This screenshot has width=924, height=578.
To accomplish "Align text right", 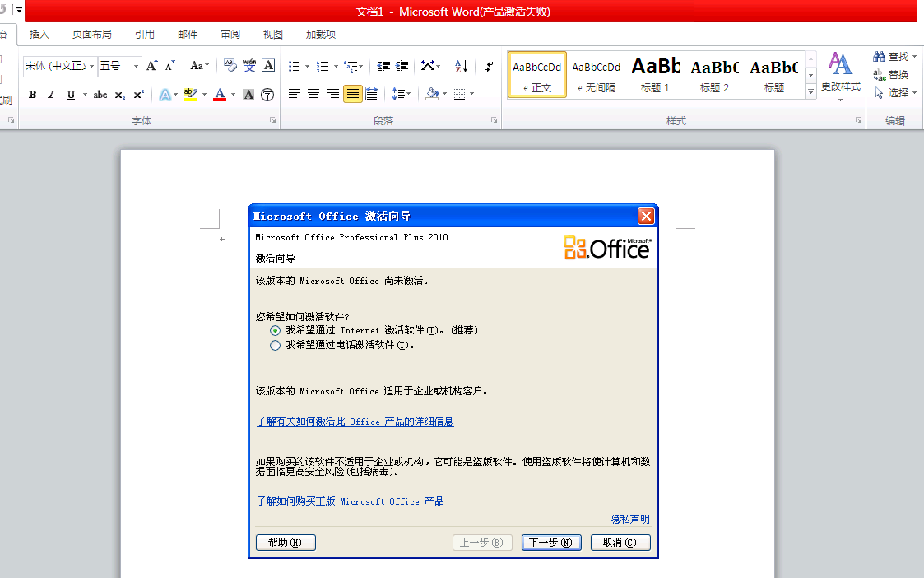I will pyautogui.click(x=333, y=94).
